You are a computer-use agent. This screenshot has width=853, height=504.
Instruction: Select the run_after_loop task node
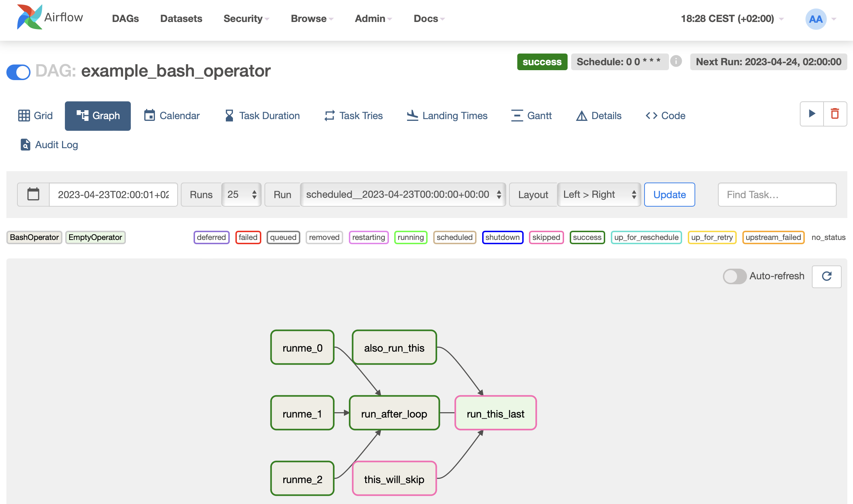[394, 413]
